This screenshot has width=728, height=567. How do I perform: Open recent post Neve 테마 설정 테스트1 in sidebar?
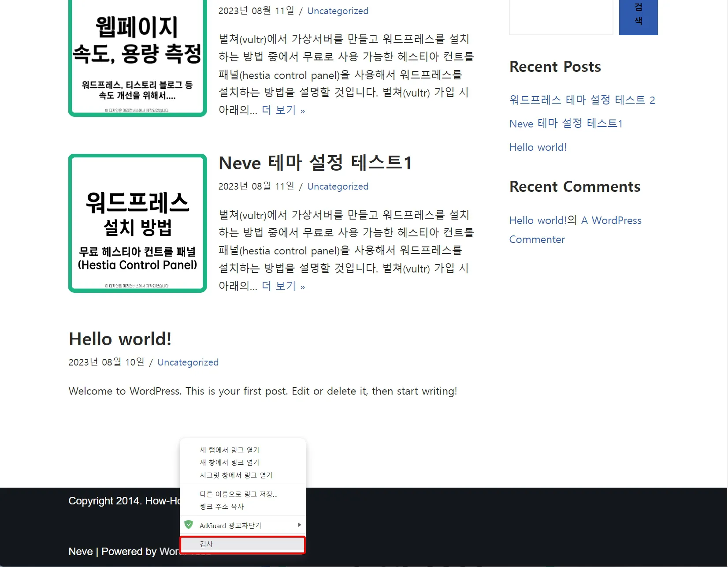[x=566, y=123]
